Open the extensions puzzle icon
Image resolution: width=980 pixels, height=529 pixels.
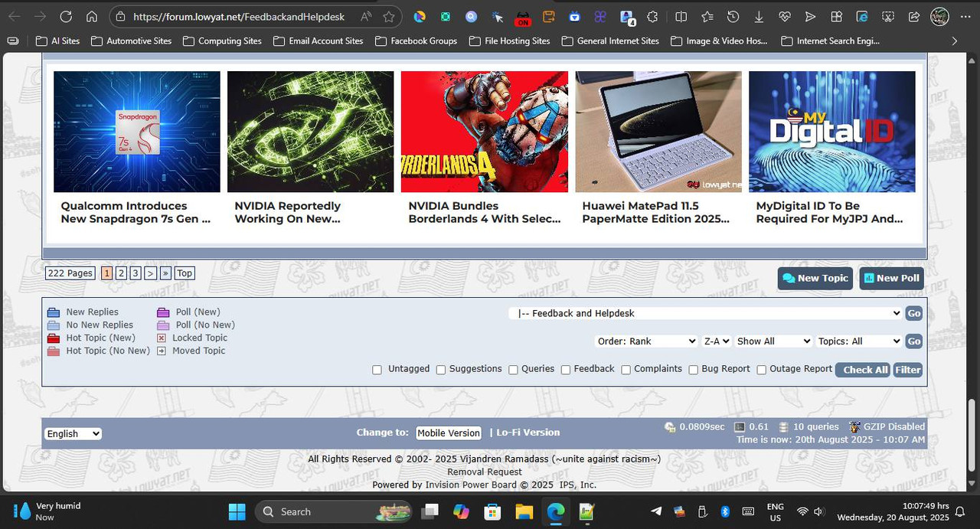[x=652, y=16]
